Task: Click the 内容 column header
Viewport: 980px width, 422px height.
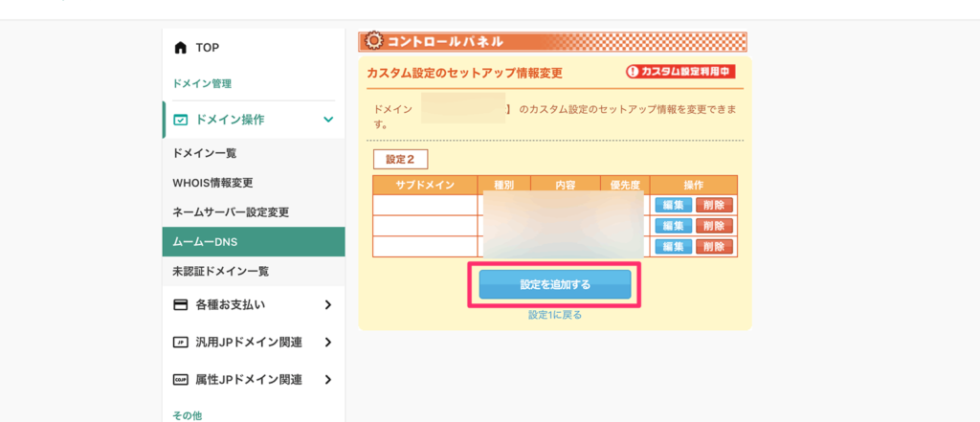Action: (565, 185)
